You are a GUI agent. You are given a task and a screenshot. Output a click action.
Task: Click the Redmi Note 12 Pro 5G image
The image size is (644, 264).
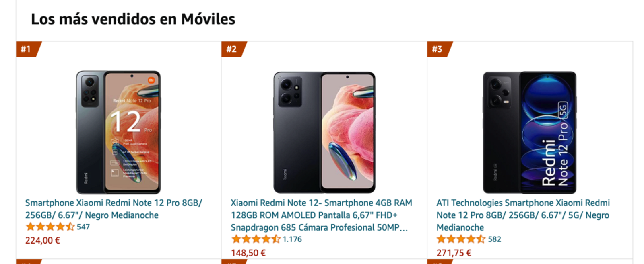coord(530,132)
